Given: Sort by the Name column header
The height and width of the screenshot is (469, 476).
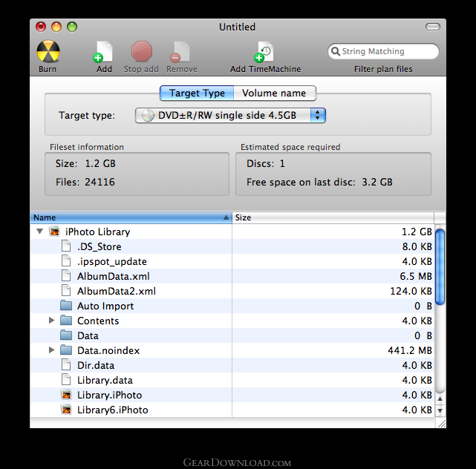Looking at the screenshot, I should [x=131, y=217].
